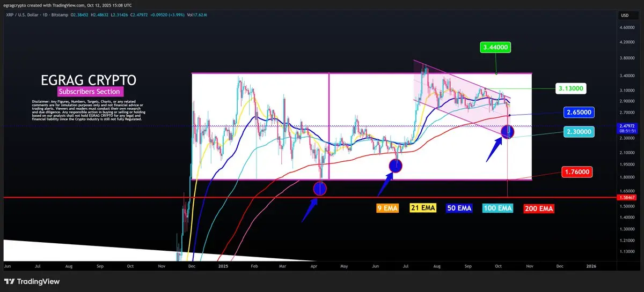Click the 2.10000 price axis tick
Screen dimensions: 644x292
[x=628, y=152]
